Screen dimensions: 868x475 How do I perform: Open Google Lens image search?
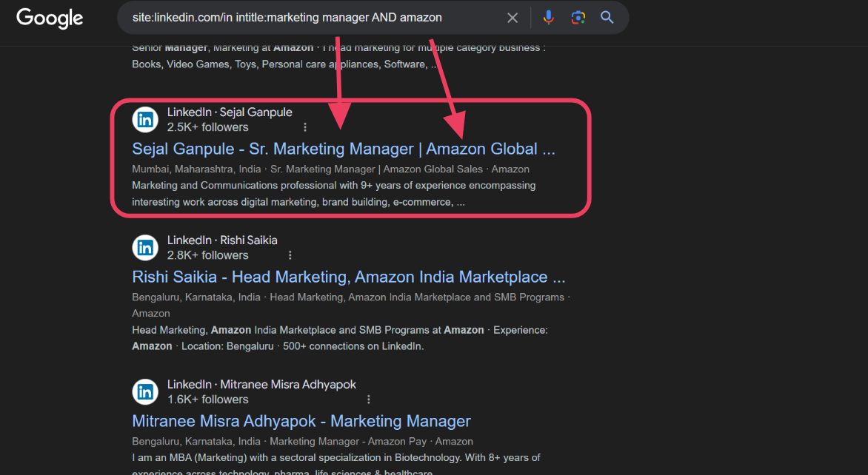(x=578, y=18)
